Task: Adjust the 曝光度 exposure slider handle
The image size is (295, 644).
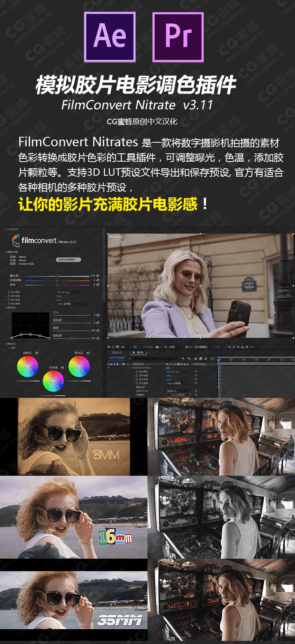Action: pos(57,276)
